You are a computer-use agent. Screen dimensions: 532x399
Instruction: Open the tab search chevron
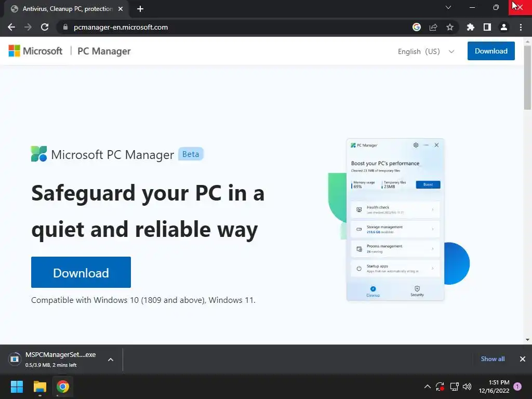[x=448, y=7]
